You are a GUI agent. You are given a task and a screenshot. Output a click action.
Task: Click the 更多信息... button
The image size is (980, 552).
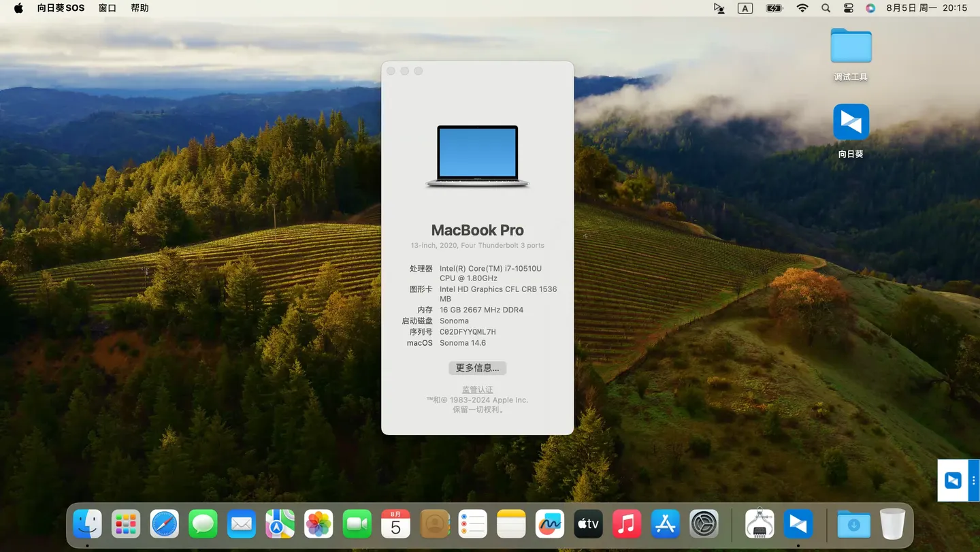(477, 368)
